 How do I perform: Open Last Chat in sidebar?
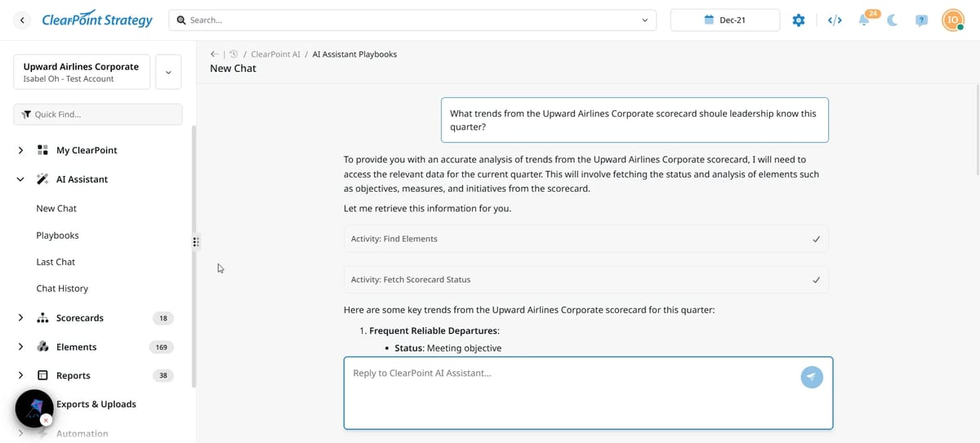(x=56, y=262)
